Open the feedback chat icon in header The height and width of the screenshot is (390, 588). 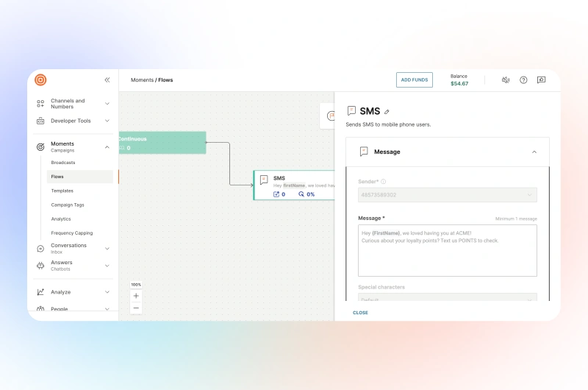click(541, 80)
